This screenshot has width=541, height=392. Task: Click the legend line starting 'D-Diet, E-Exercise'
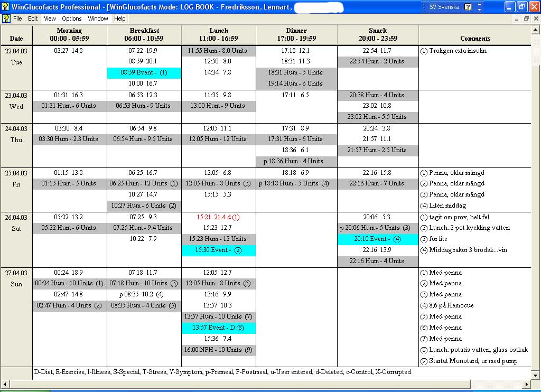tap(222, 372)
